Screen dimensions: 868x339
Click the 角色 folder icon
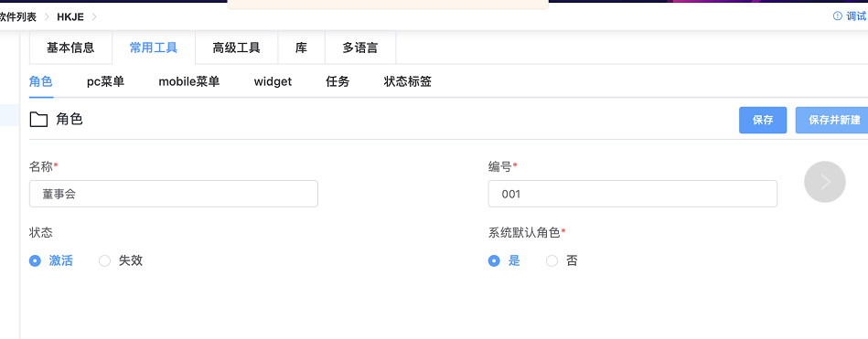pyautogui.click(x=38, y=120)
